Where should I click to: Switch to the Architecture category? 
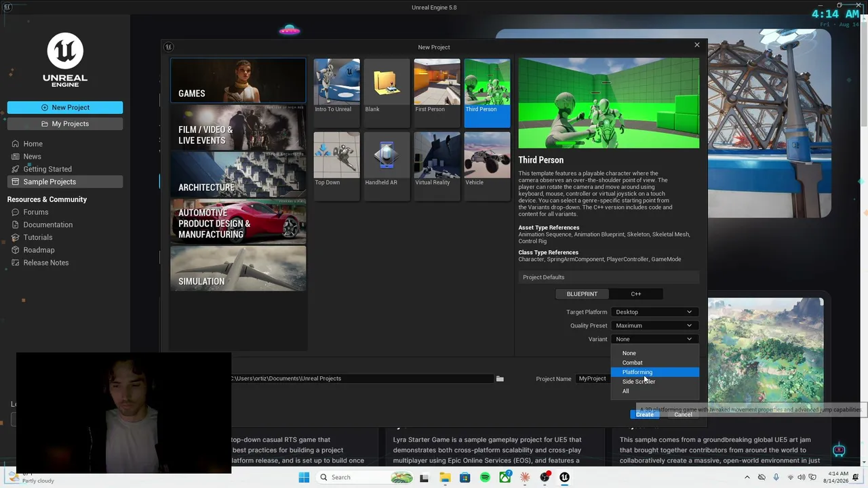tap(238, 174)
